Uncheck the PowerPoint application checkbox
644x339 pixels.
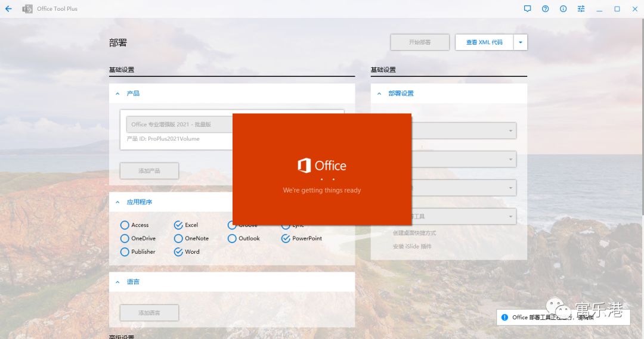tap(286, 238)
